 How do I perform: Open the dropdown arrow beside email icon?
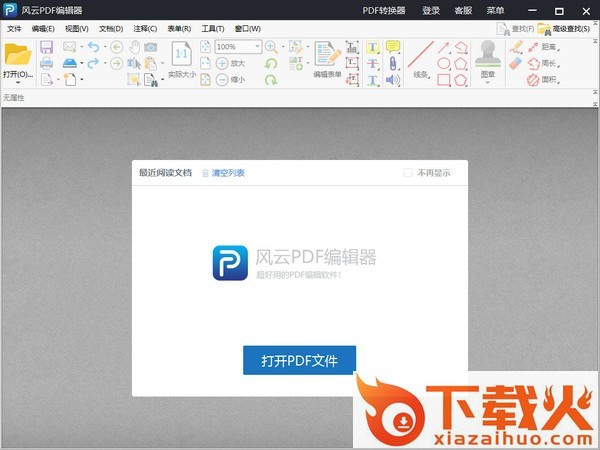click(x=82, y=47)
